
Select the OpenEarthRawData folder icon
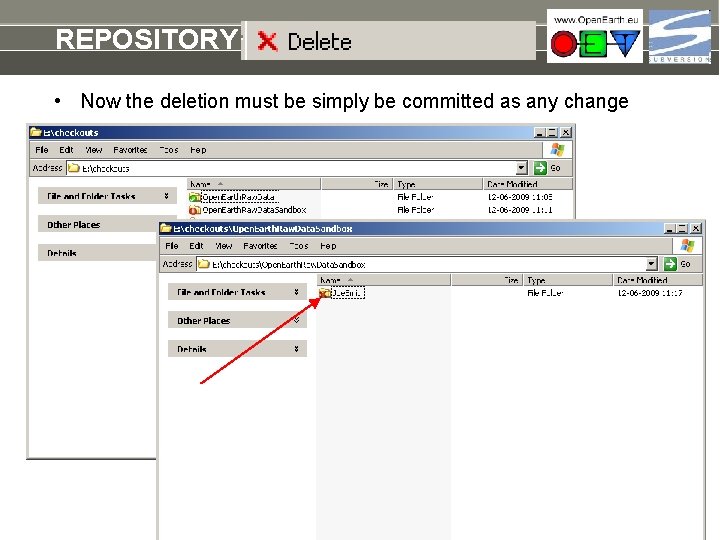click(195, 197)
